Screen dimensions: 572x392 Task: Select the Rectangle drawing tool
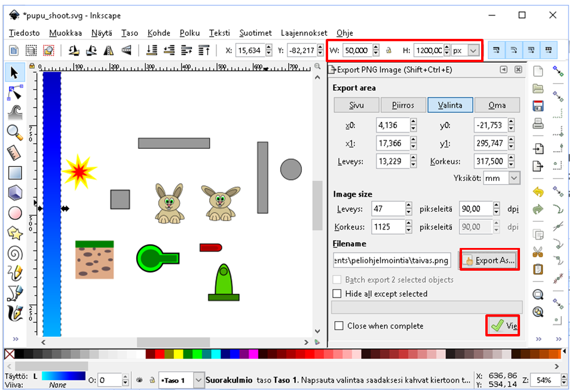14,173
